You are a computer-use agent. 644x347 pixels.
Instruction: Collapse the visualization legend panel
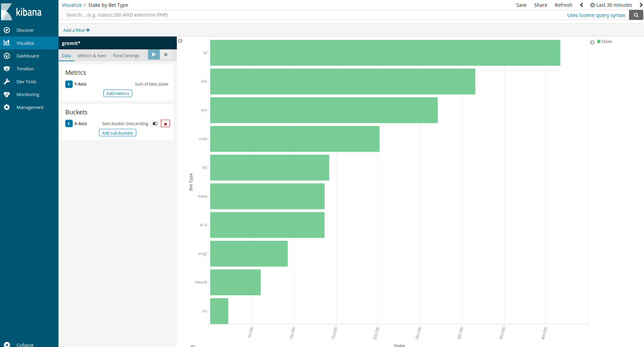[x=592, y=42]
